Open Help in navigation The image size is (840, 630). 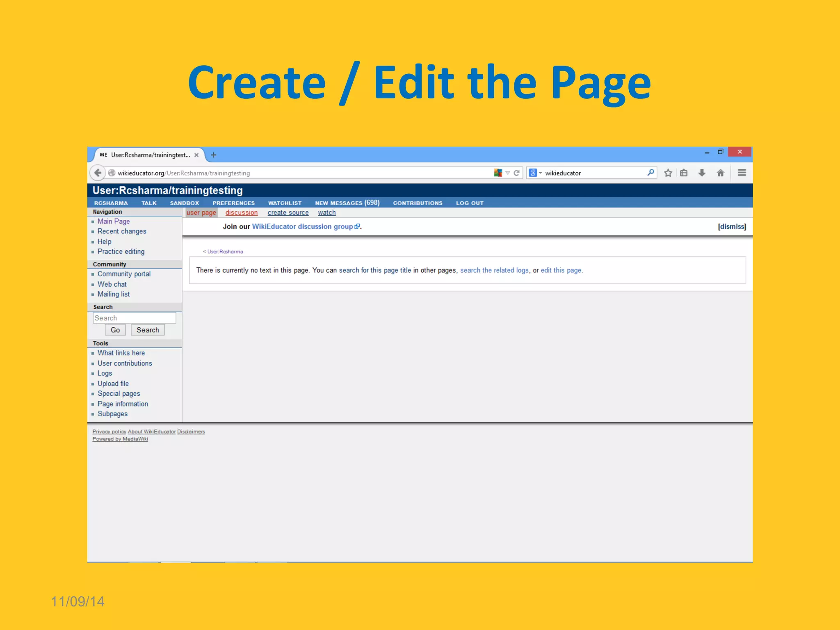(x=104, y=242)
